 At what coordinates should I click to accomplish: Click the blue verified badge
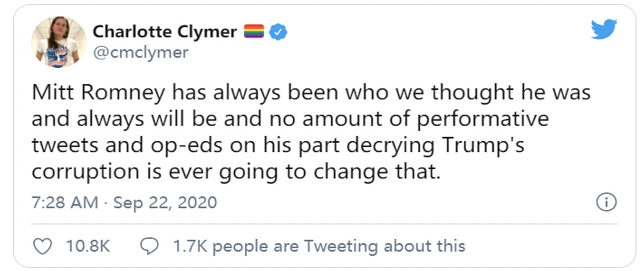278,31
